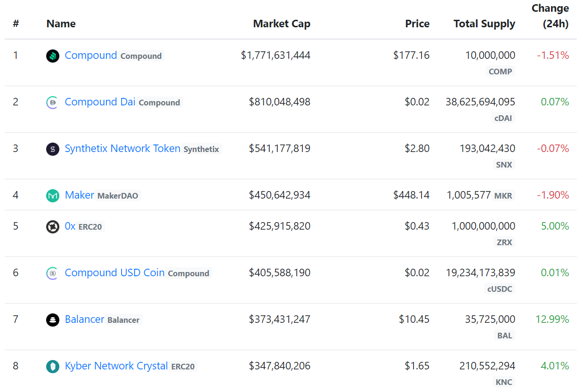Sort the table by Price
This screenshot has width=583, height=392.
(417, 24)
